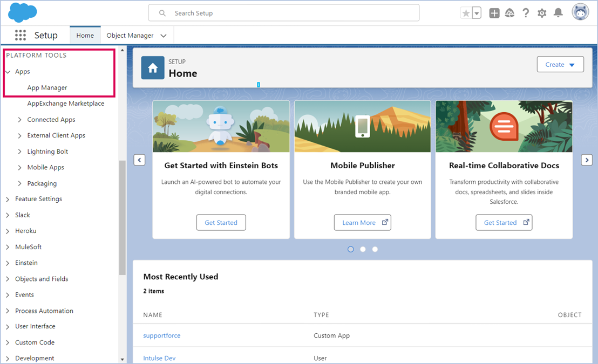Open the favorites list dropdown arrow
Image resolution: width=598 pixels, height=364 pixels.
click(477, 13)
